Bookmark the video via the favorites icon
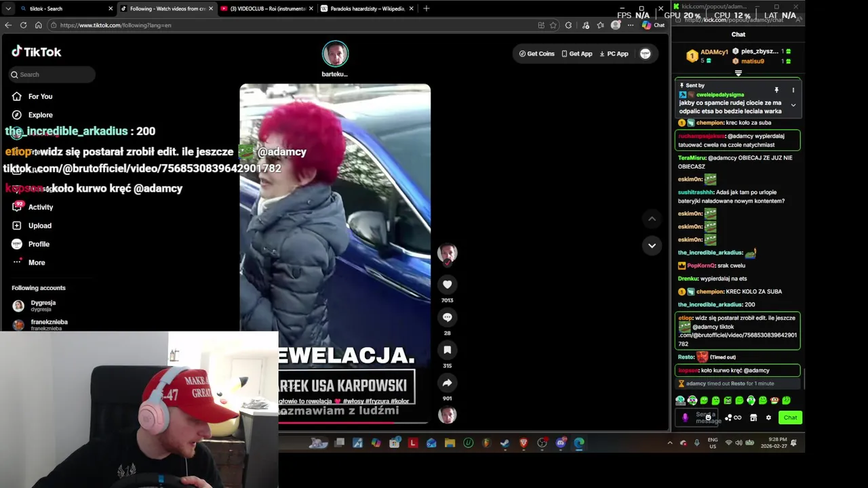Image resolution: width=868 pixels, height=488 pixels. click(447, 350)
